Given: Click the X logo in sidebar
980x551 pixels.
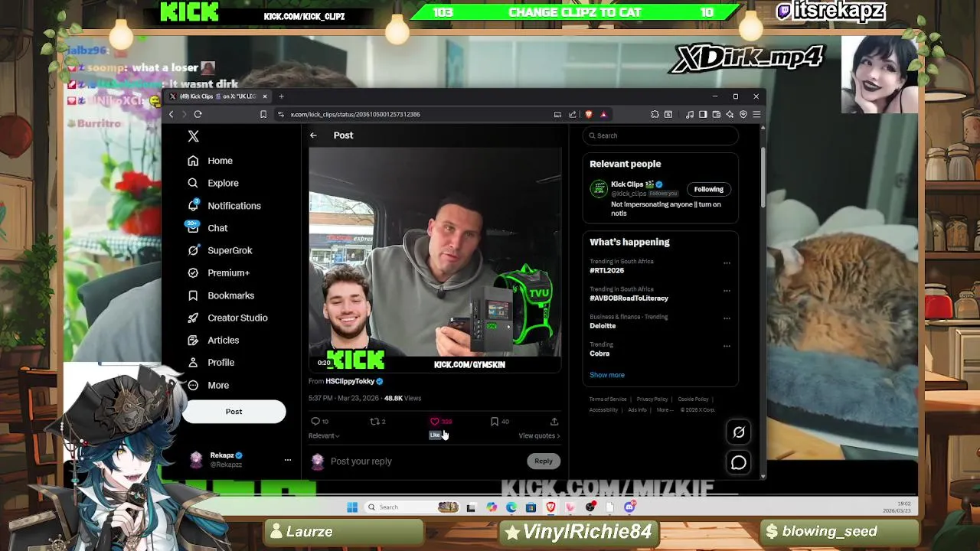Looking at the screenshot, I should point(193,136).
